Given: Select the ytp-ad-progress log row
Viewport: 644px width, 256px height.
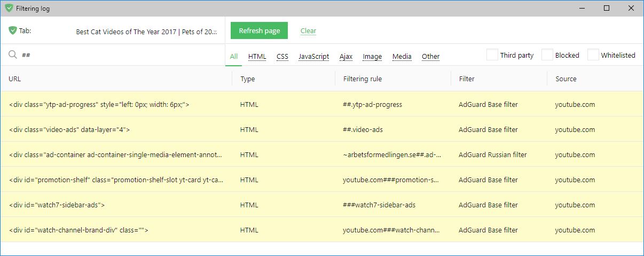Looking at the screenshot, I should coord(117,105).
